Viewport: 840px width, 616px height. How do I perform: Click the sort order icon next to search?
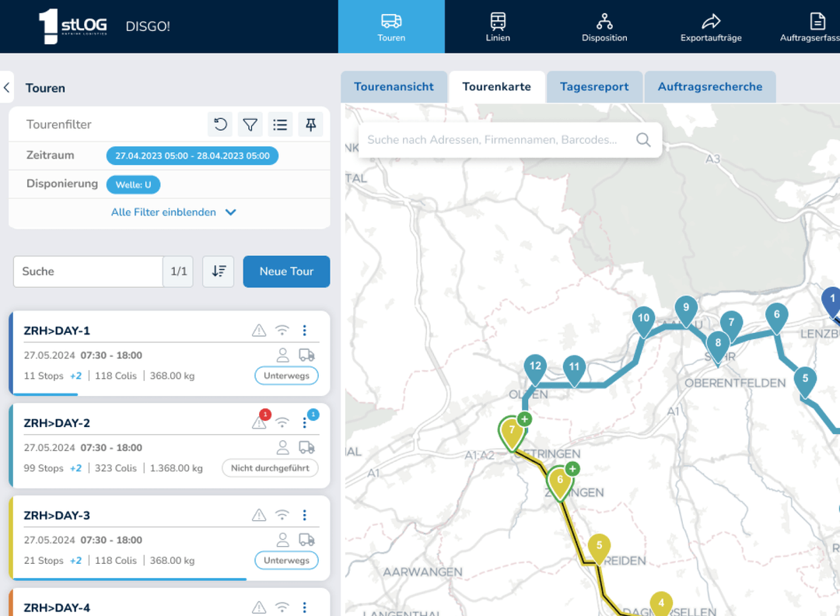(x=219, y=271)
